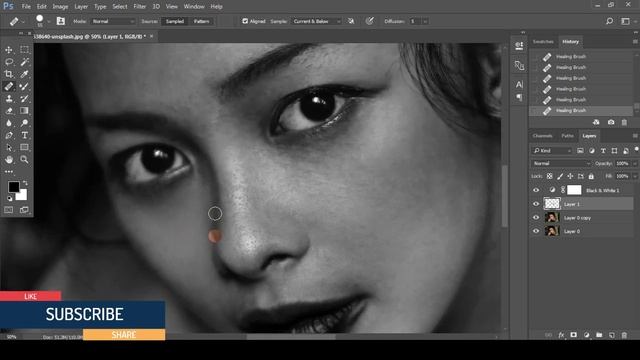640x360 pixels.
Task: Open the tool preset picker arrow
Action: pos(23,21)
